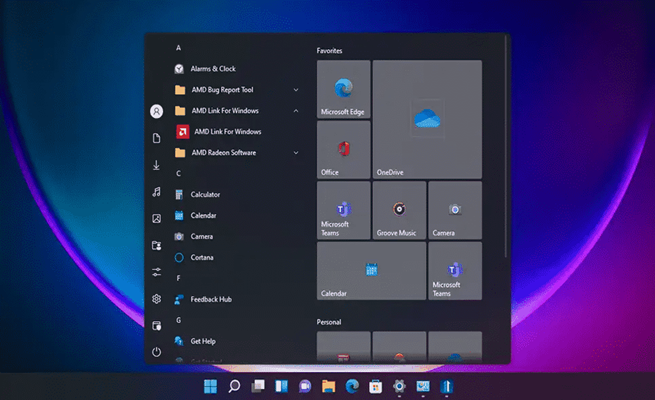The height and width of the screenshot is (400, 655).
Task: Click the Power icon in sidebar
Action: point(156,352)
